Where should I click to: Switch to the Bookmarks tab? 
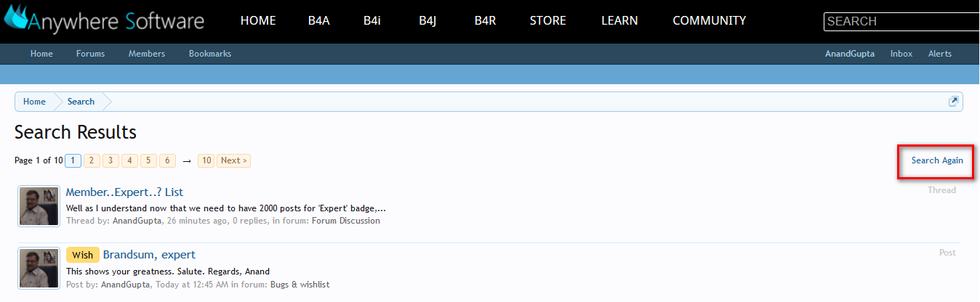[210, 54]
